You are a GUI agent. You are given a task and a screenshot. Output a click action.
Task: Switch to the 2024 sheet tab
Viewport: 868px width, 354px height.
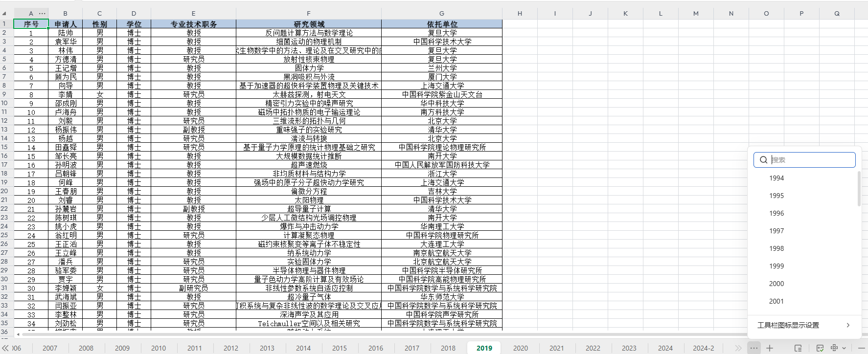[x=665, y=348]
